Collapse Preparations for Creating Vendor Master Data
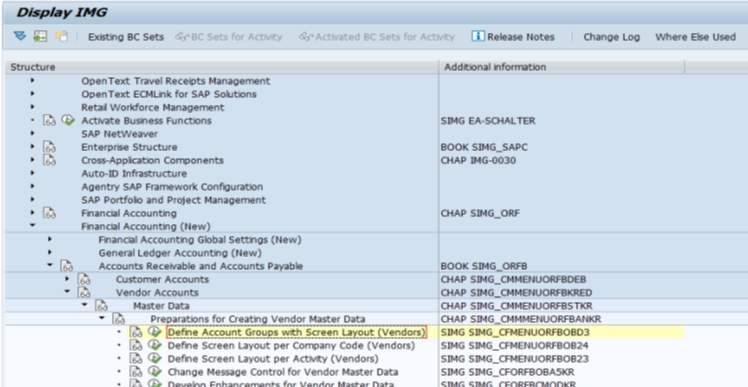748x387 pixels. pos(102,318)
